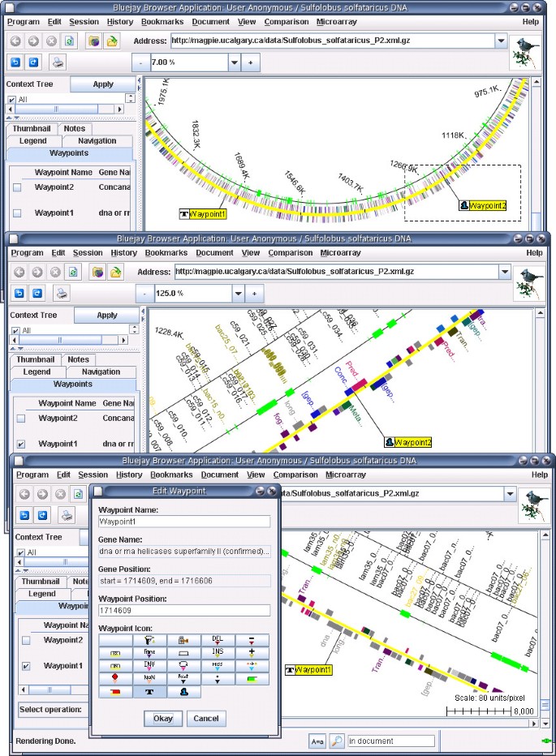Choose the DEL waypoint icon
Image resolution: width=556 pixels, height=756 pixels.
(218, 640)
